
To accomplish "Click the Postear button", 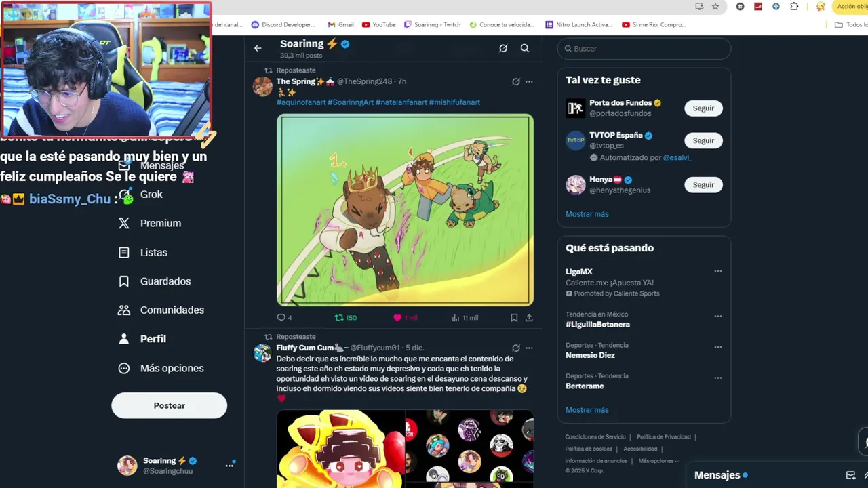I will click(169, 405).
